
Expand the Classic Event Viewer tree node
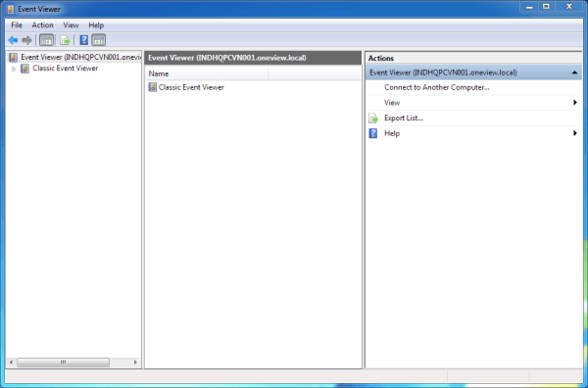[x=14, y=69]
